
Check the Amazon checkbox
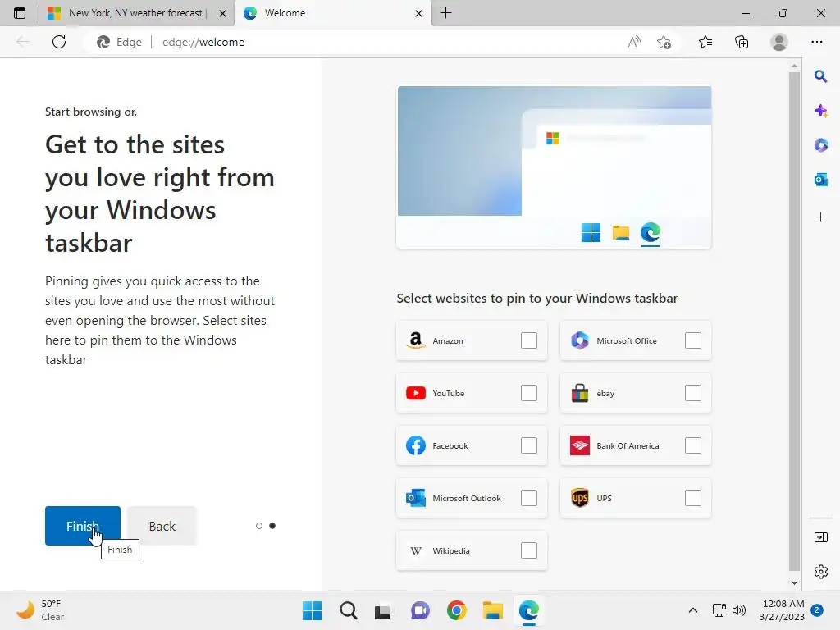point(529,340)
